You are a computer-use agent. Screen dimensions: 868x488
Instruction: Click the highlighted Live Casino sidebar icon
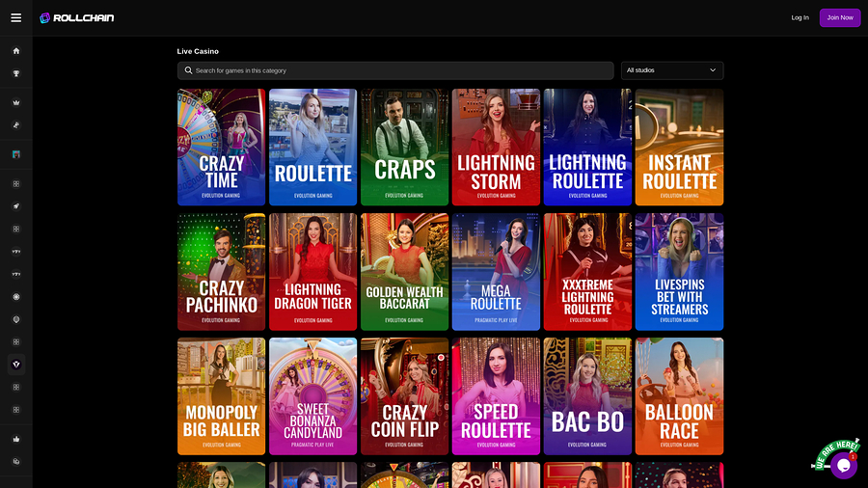point(15,365)
